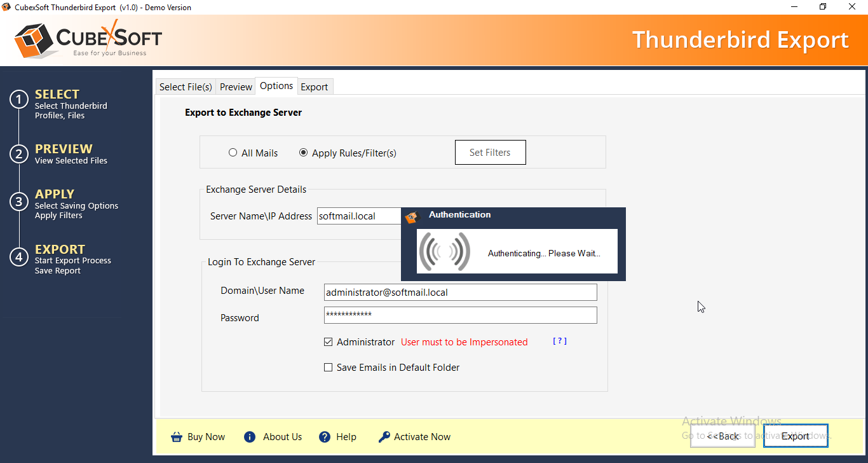868x463 pixels.
Task: Click step 1 SELECT circle icon
Action: coord(19,99)
